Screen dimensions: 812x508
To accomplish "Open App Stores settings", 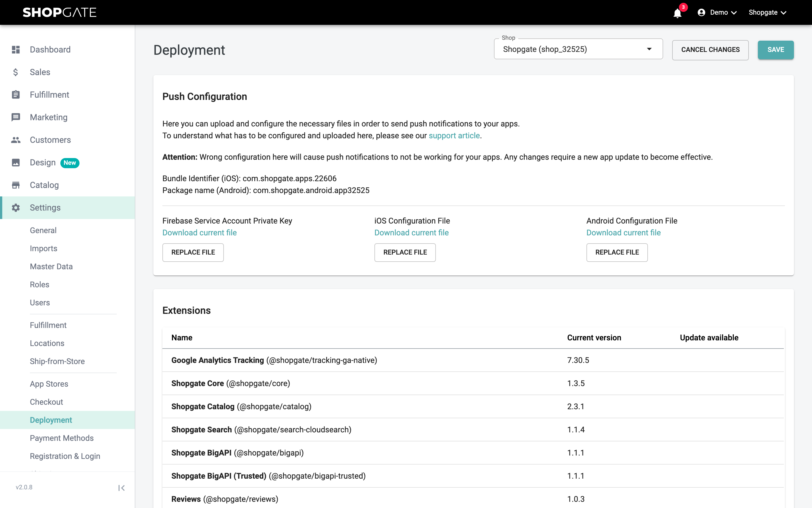I will click(49, 384).
